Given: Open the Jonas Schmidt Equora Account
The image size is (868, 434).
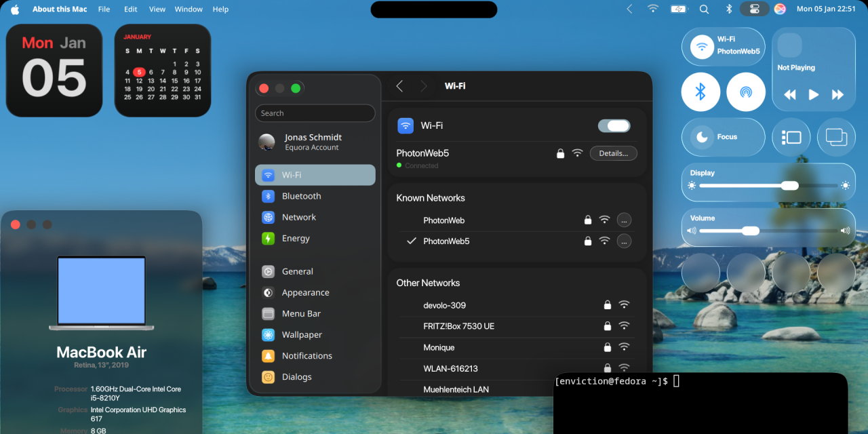Looking at the screenshot, I should click(x=315, y=142).
